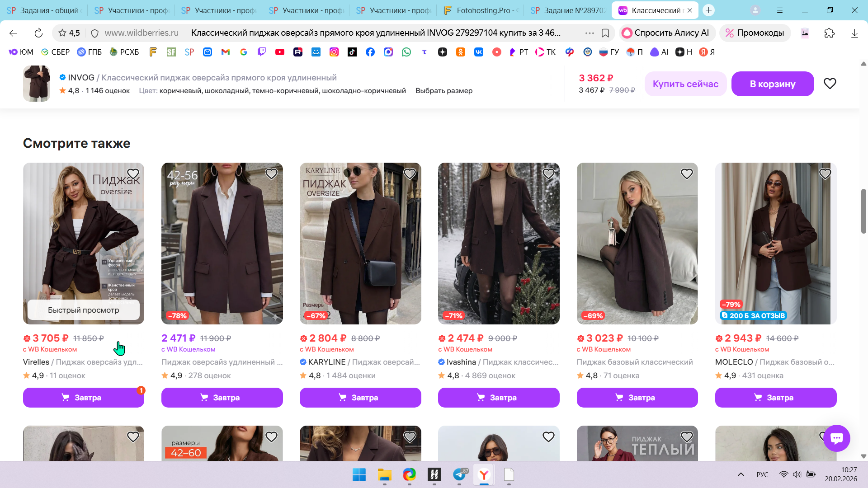Image resolution: width=868 pixels, height=488 pixels.
Task: Favorite the Virelles oversize jacket
Action: click(x=133, y=174)
